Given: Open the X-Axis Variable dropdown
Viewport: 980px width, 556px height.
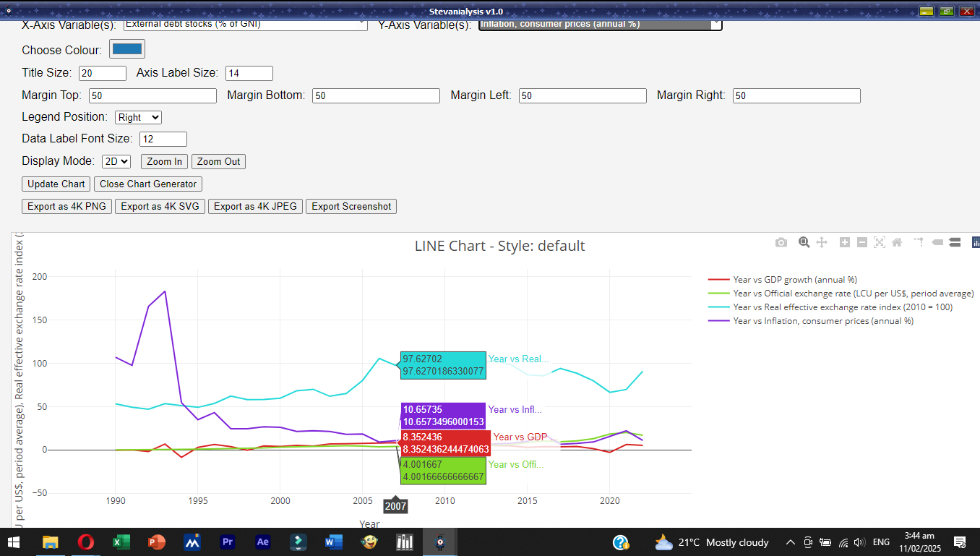Looking at the screenshot, I should 246,24.
